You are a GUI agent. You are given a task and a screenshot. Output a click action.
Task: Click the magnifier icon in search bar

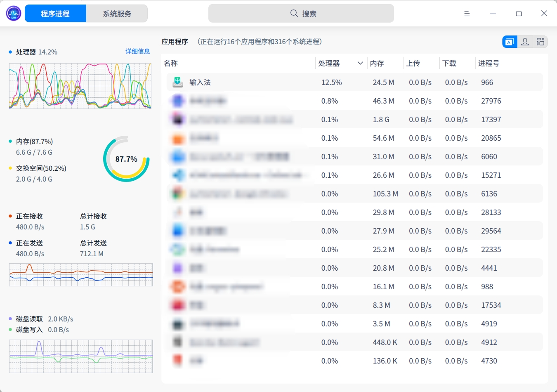pos(294,14)
